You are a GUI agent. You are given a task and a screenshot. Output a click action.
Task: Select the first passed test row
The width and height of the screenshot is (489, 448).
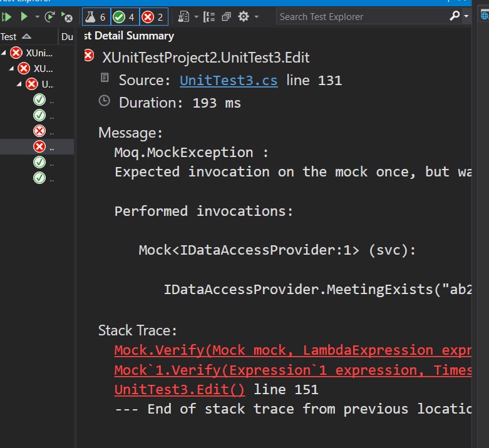click(x=37, y=99)
